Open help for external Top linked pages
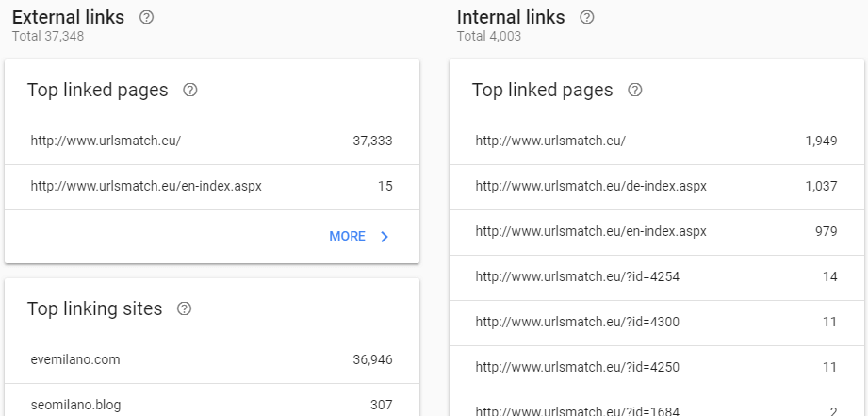Screen dimensions: 868x416 point(189,90)
